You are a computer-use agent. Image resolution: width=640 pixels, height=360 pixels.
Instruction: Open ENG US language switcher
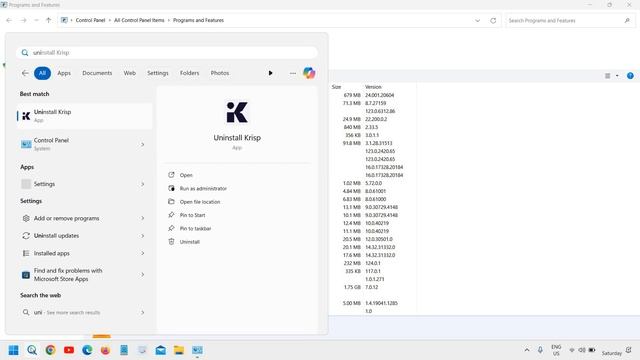pos(556,350)
